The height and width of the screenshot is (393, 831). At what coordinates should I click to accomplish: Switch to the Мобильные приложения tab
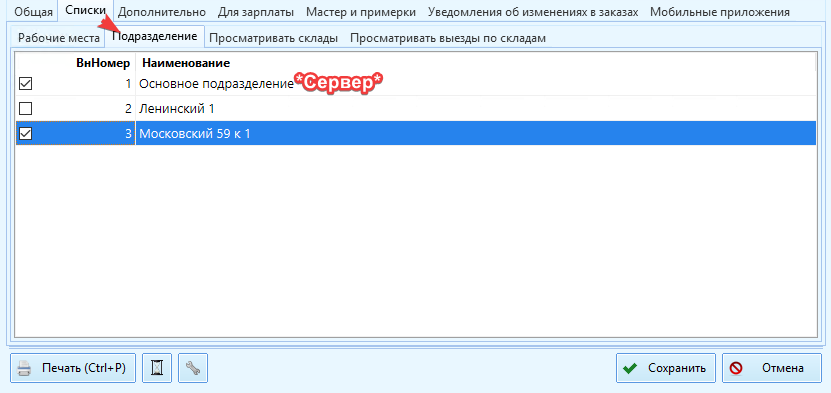720,12
